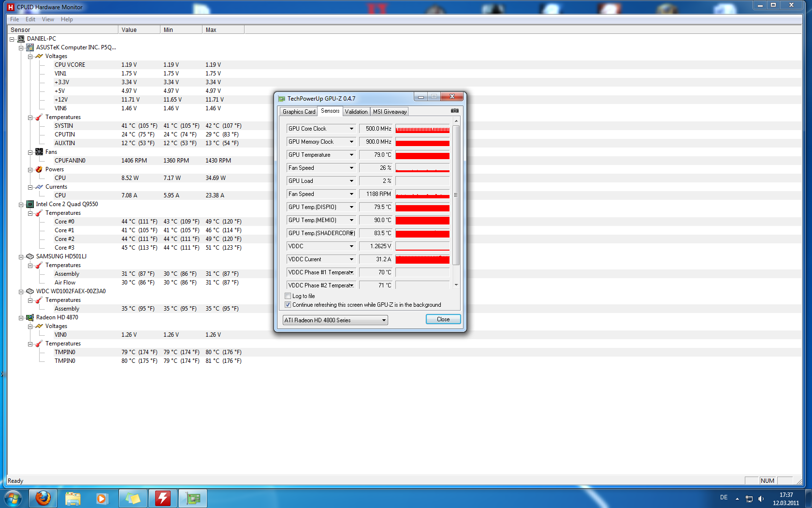Launch Firefox from the taskbar
This screenshot has width=812, height=508.
point(43,498)
